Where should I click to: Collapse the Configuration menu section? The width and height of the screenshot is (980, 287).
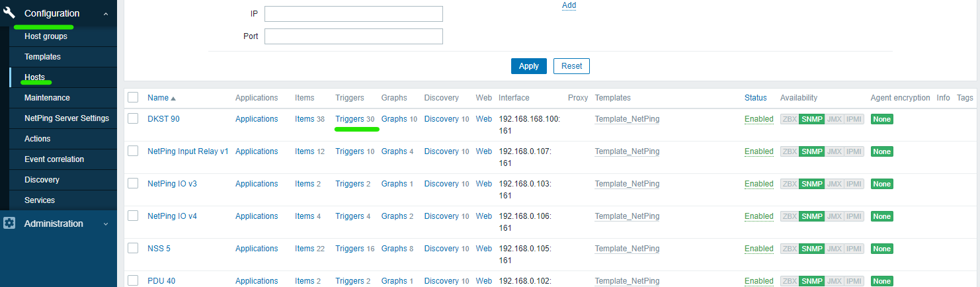[x=106, y=13]
